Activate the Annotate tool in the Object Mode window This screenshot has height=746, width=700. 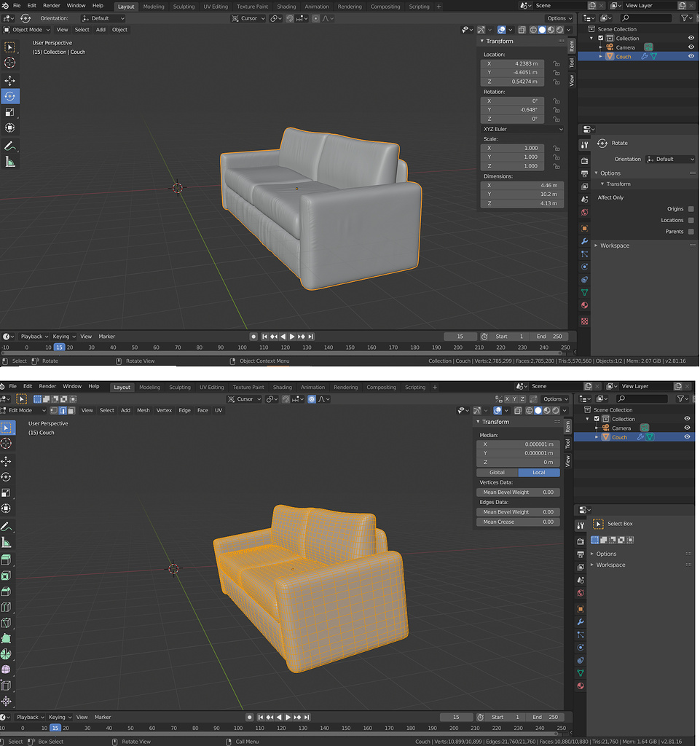pos(9,146)
